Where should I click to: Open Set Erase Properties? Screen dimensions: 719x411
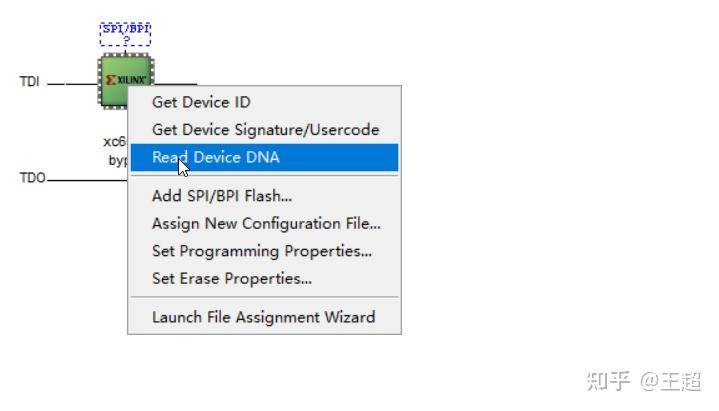(x=231, y=279)
